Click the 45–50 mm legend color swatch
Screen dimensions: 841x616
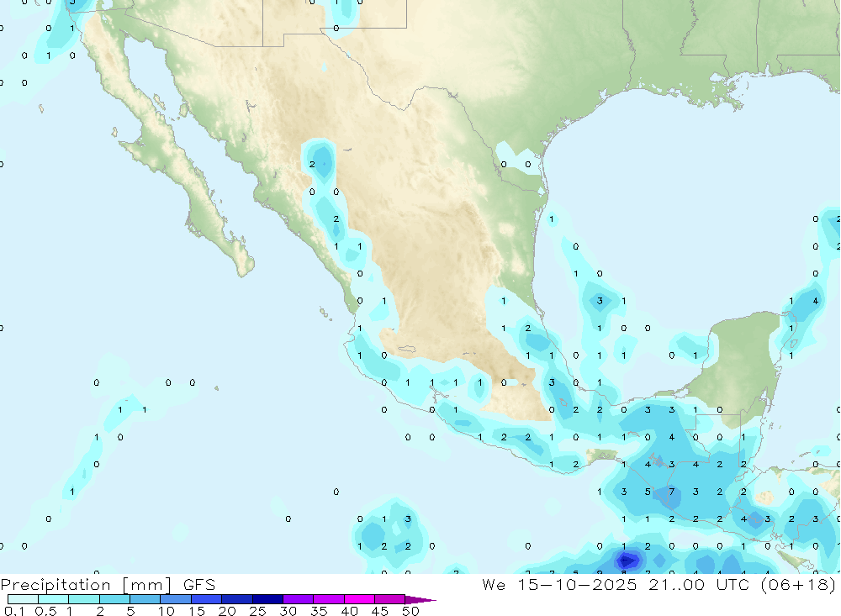tap(390, 599)
